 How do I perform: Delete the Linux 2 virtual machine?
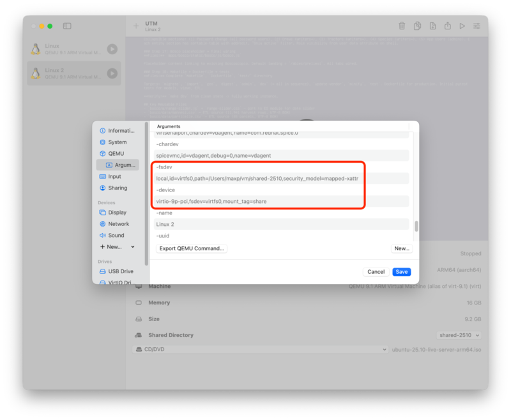pos(402,26)
